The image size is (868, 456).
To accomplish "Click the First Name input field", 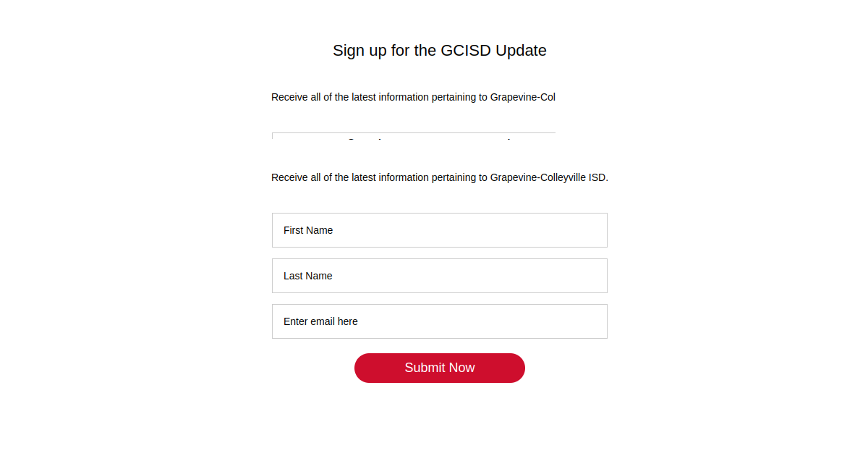I will (439, 230).
